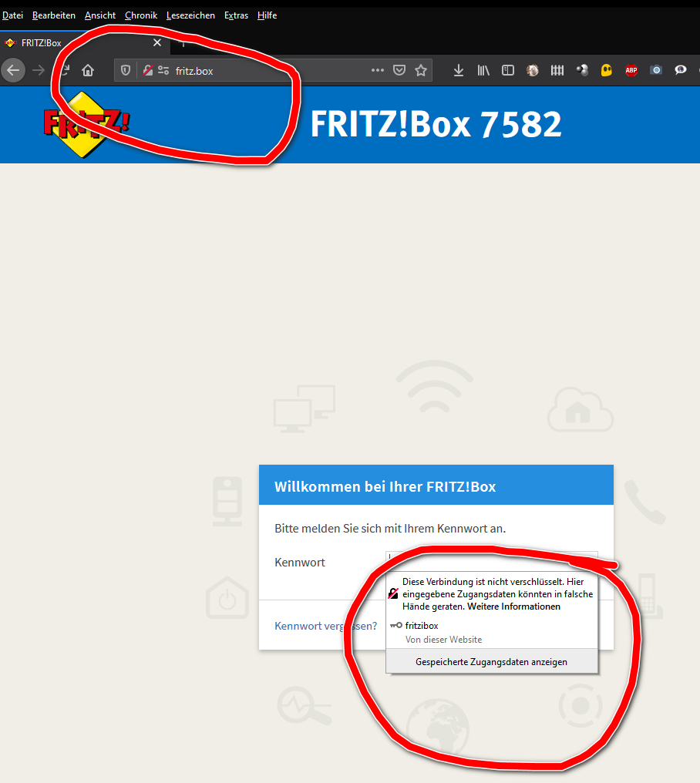Image resolution: width=700 pixels, height=783 pixels.
Task: Open Weitere Informationen link
Action: tap(513, 607)
